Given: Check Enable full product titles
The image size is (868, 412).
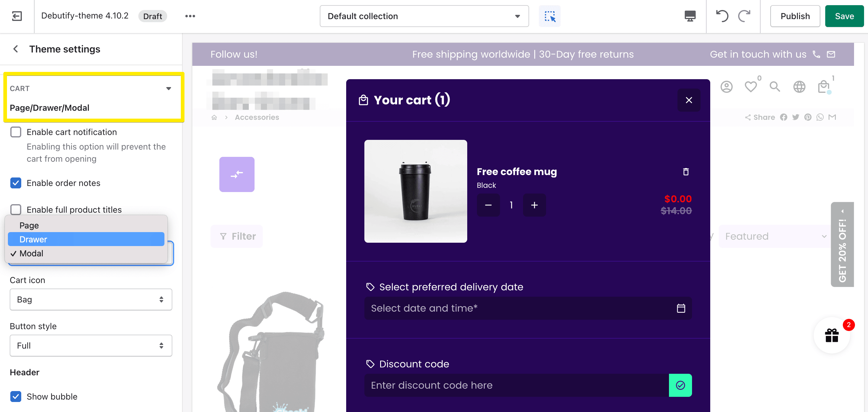Looking at the screenshot, I should point(15,210).
